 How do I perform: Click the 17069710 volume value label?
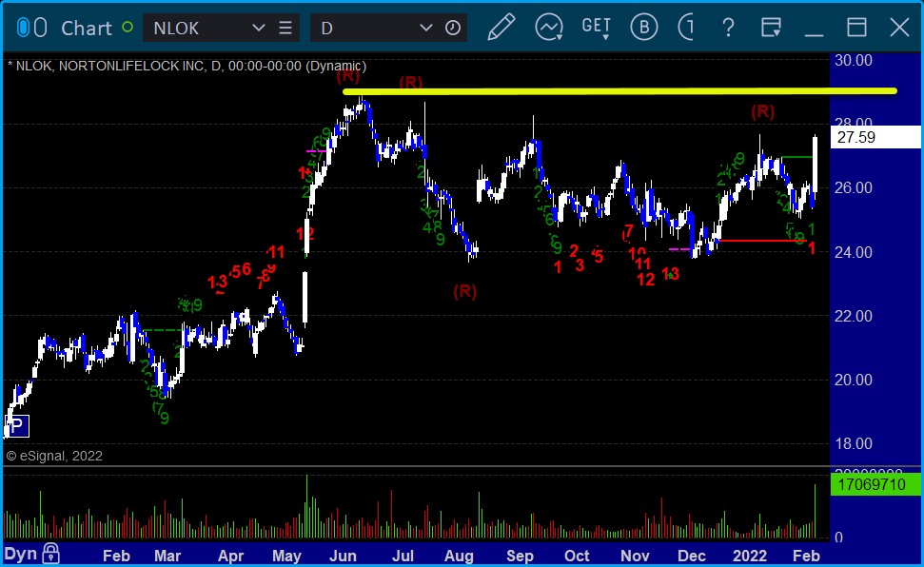(875, 484)
